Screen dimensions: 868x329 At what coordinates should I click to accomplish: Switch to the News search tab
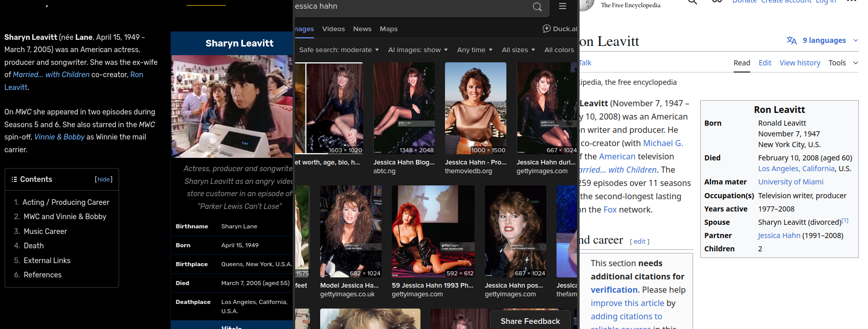click(x=362, y=29)
